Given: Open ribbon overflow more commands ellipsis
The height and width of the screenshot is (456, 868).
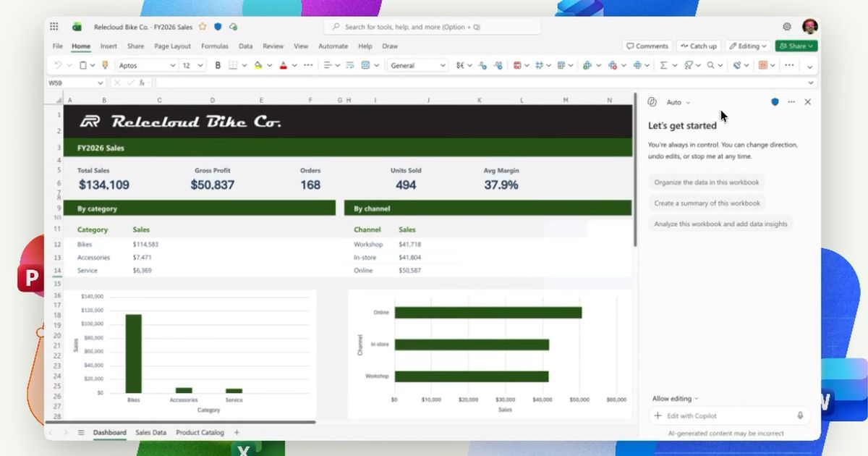Looking at the screenshot, I should (788, 65).
